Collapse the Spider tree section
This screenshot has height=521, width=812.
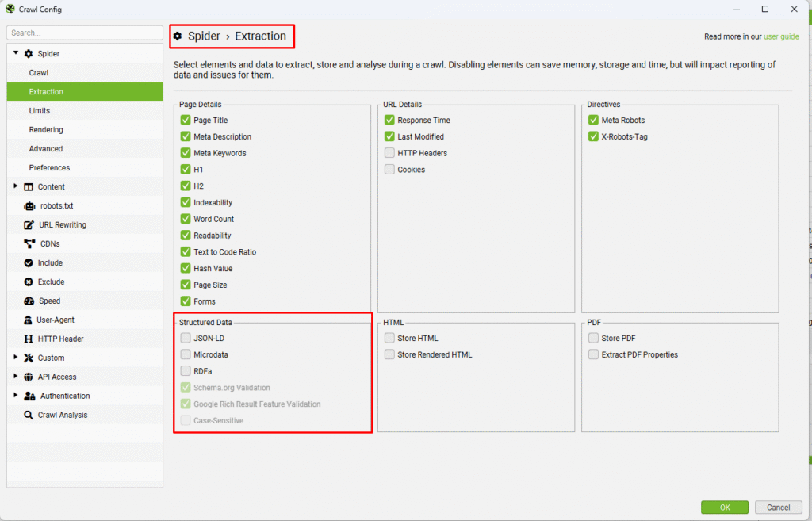tap(15, 53)
